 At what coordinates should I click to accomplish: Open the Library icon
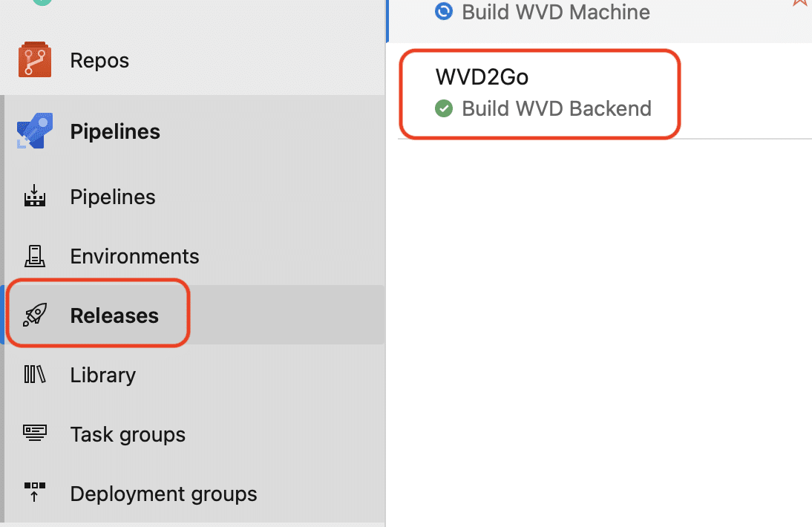pyautogui.click(x=35, y=374)
